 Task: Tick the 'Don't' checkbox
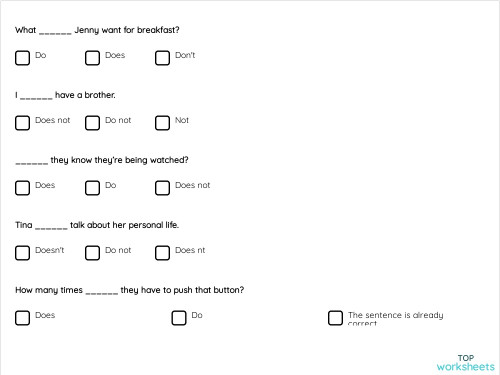(x=162, y=58)
